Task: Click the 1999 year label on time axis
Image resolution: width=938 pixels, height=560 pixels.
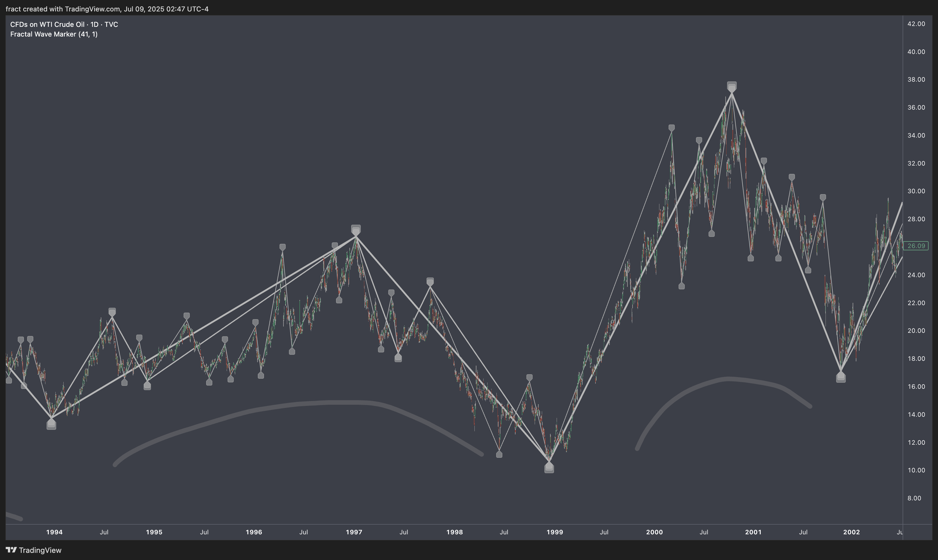Action: [x=555, y=532]
